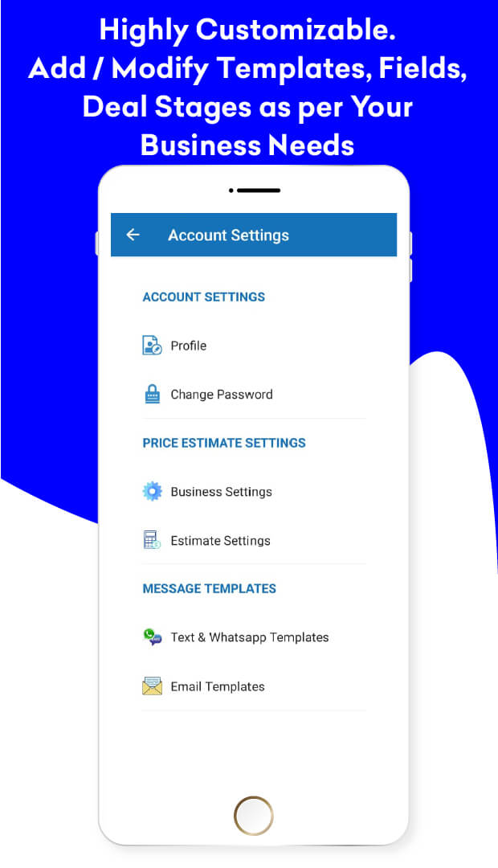Screen dimensions: 498x868
Task: Click the Whatsapp chat bubble icon
Action: (x=152, y=637)
